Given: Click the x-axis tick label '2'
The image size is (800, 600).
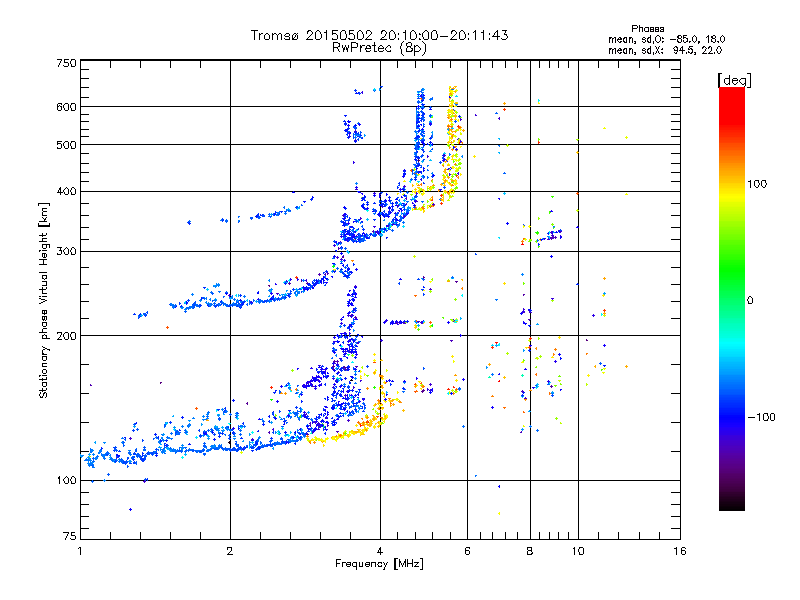Looking at the screenshot, I should [x=230, y=551].
